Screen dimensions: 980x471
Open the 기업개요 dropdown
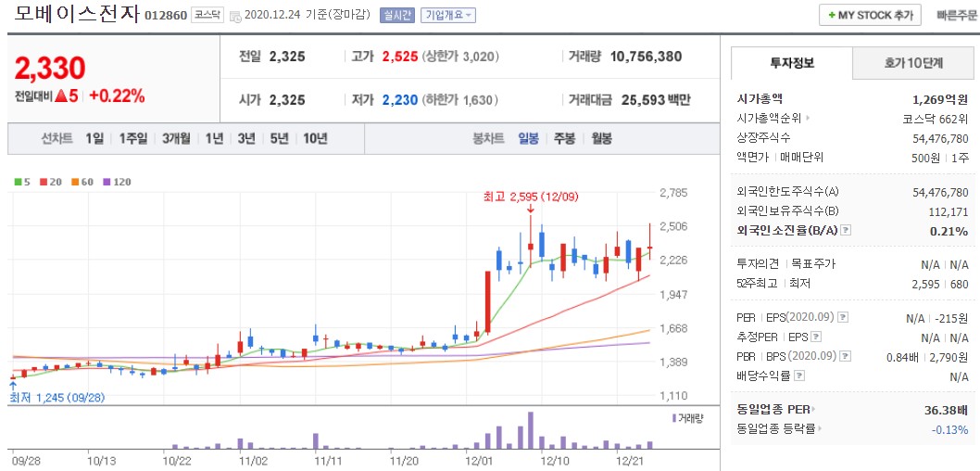pos(448,15)
